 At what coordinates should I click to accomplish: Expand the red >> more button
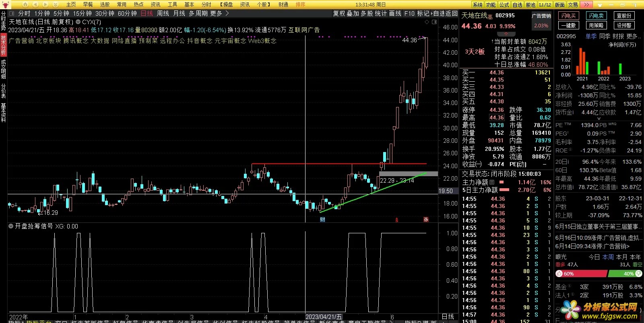tap(586, 4)
